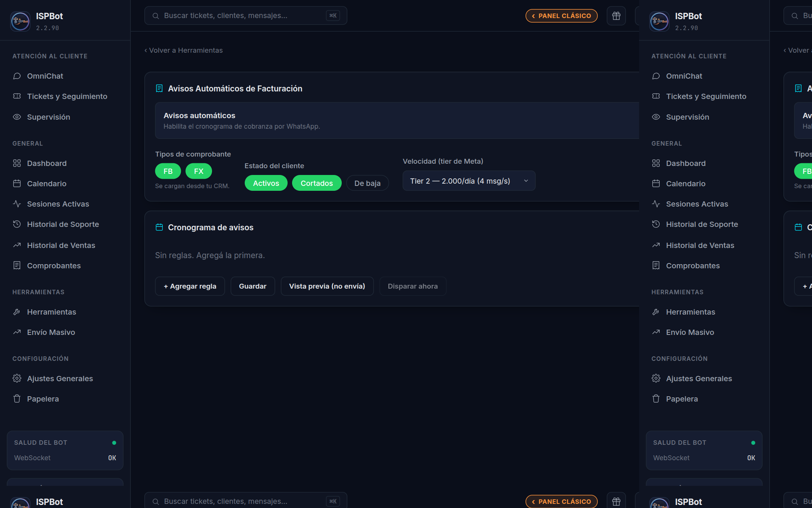Viewport: 812px width, 508px height.
Task: Select Tickets y Seguimiento in right sidebar copy
Action: click(704, 96)
